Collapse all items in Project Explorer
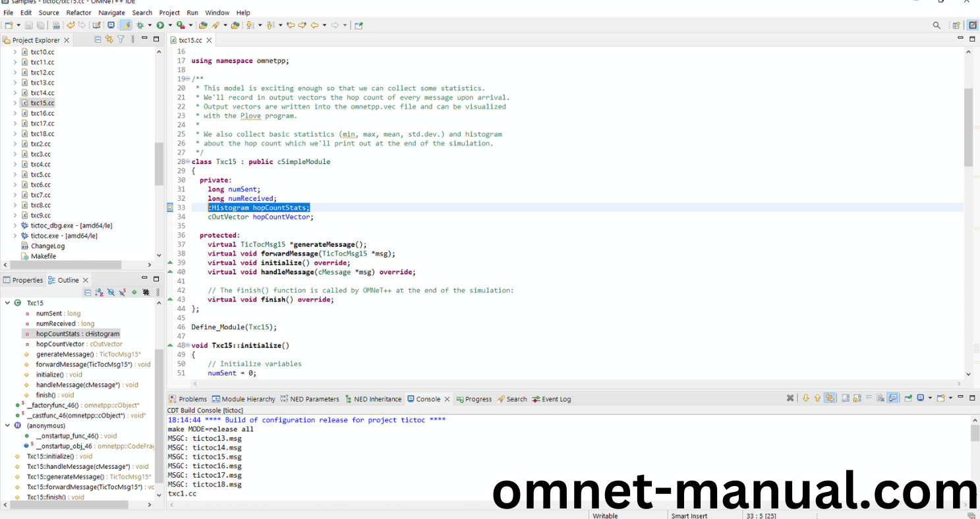Screen dimensions: 980x519 pos(98,40)
